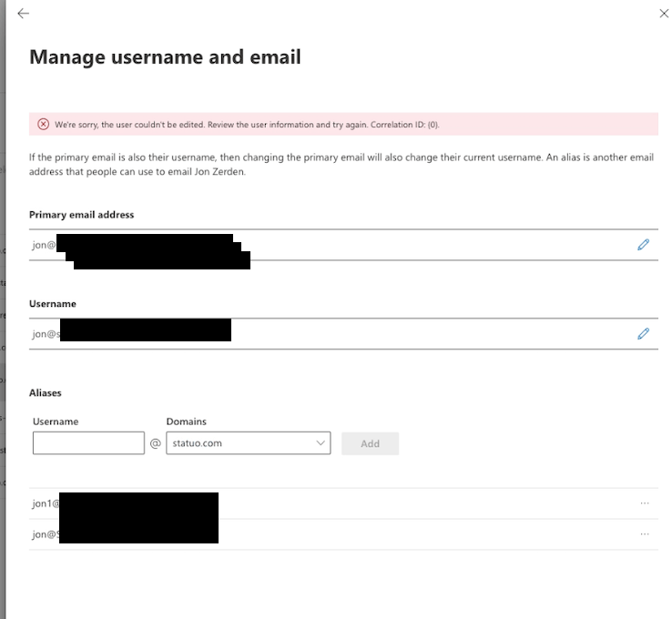Click the @ symbol between username and domain

click(x=155, y=443)
